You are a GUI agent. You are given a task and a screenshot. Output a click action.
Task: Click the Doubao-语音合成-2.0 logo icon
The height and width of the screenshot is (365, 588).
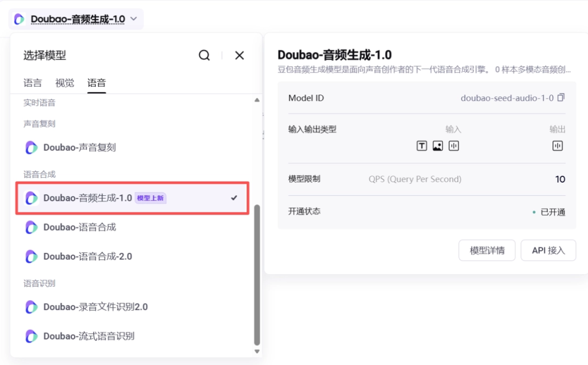(31, 256)
